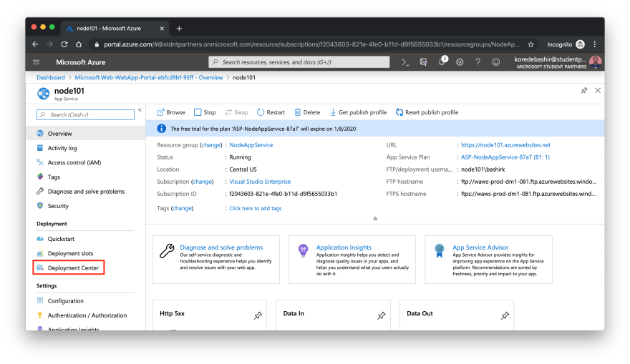Select the FTP hostname value
Screen dimensions: 630x364
point(529,182)
